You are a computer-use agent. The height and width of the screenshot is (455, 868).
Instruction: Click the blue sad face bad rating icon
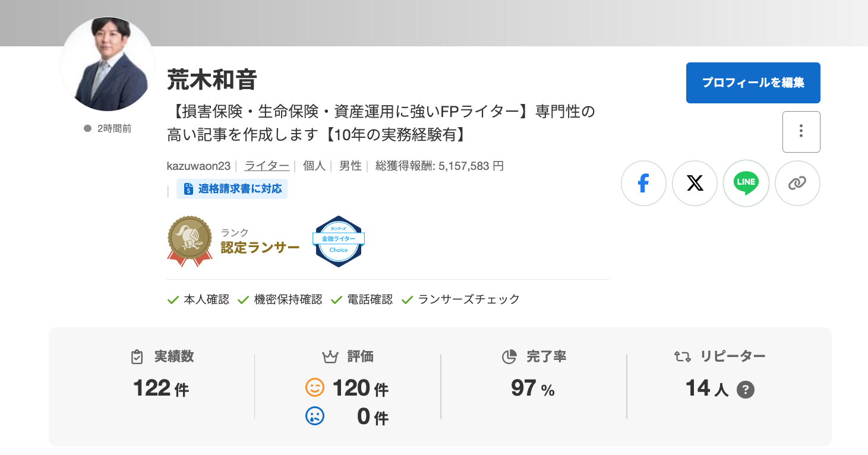(x=315, y=416)
